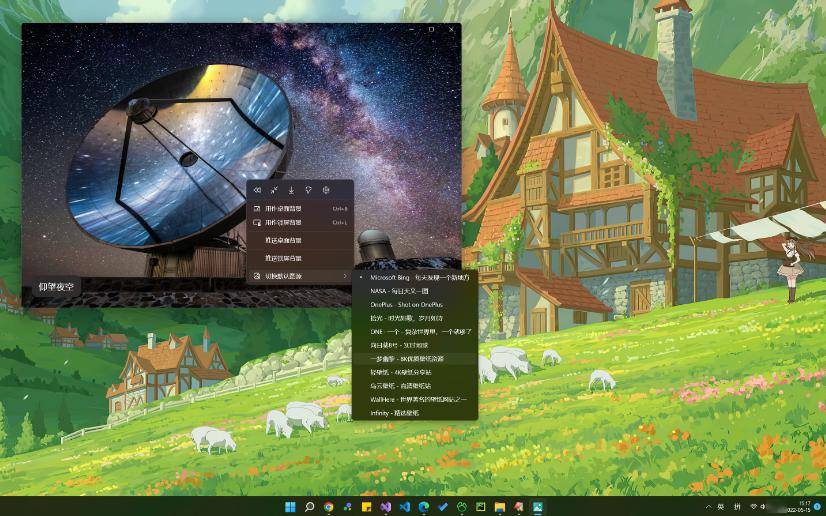
Task: Open the Wi-Fi network tray icon
Action: [754, 507]
